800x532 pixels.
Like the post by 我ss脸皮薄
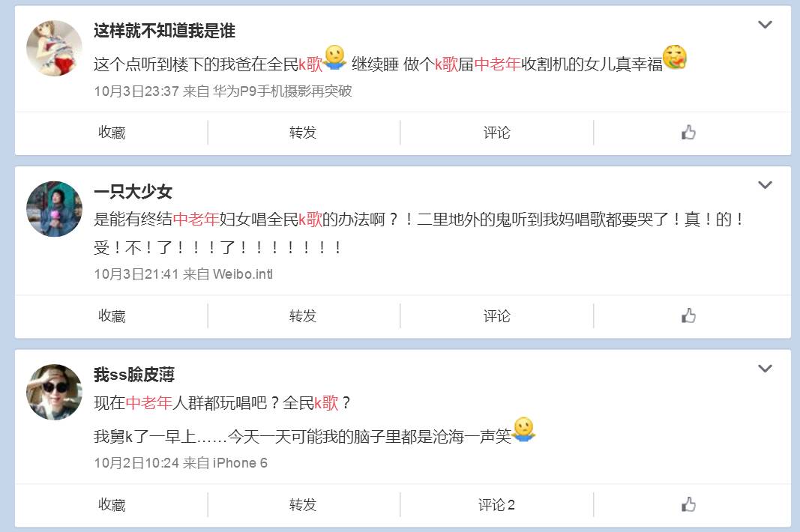pos(688,504)
